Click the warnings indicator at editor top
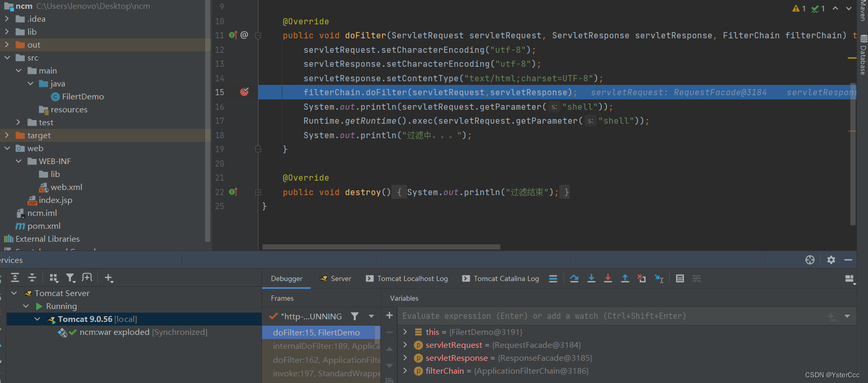The image size is (868, 383). [x=799, y=8]
